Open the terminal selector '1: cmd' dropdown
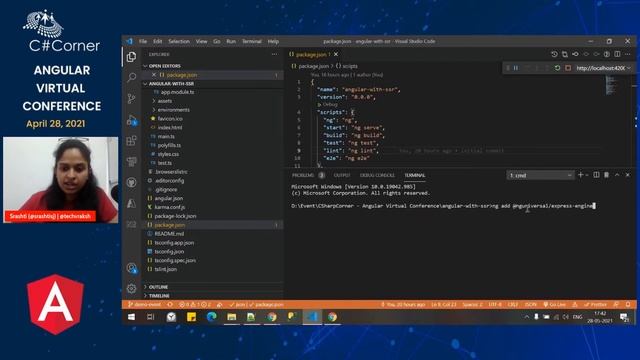Image resolution: width=640 pixels, height=360 pixels. (540, 175)
